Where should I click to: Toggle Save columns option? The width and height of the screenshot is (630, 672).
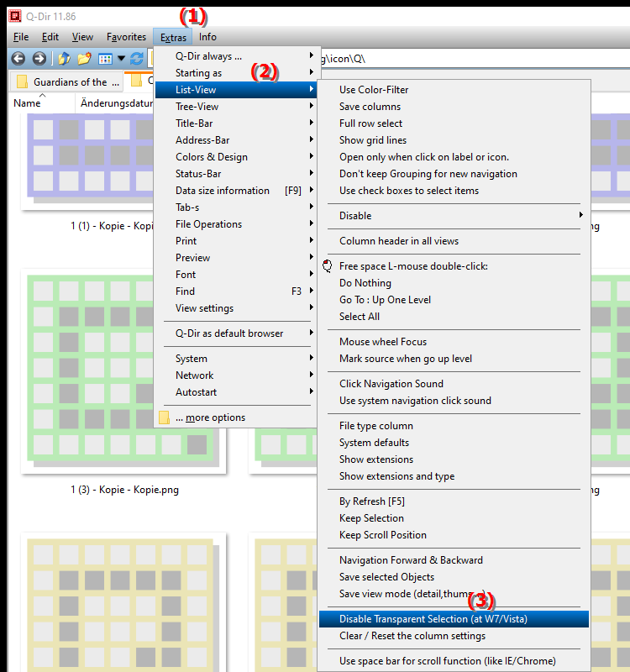(x=454, y=107)
